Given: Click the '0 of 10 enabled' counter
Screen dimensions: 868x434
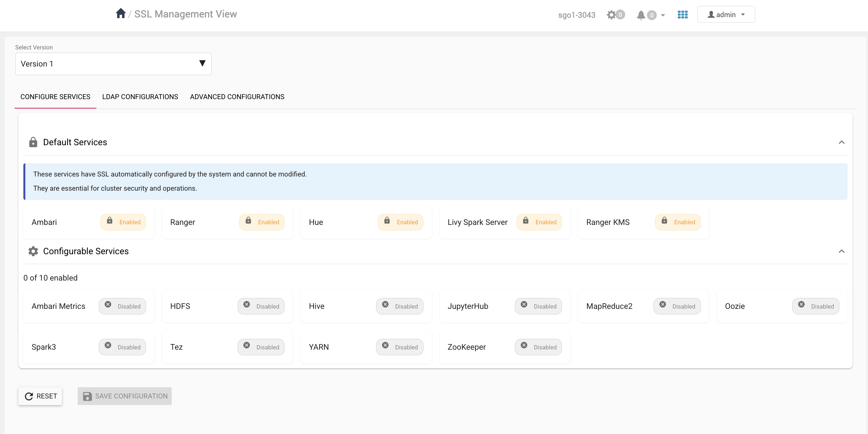Looking at the screenshot, I should [50, 278].
